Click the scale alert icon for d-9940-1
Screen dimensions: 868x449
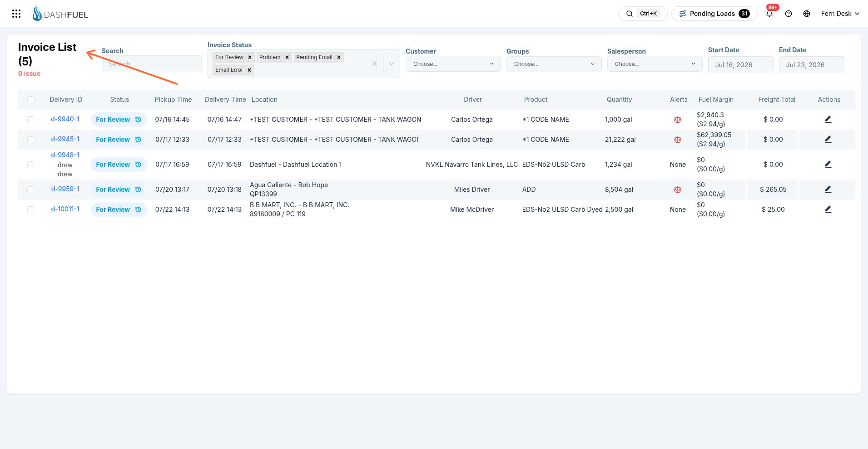click(678, 120)
